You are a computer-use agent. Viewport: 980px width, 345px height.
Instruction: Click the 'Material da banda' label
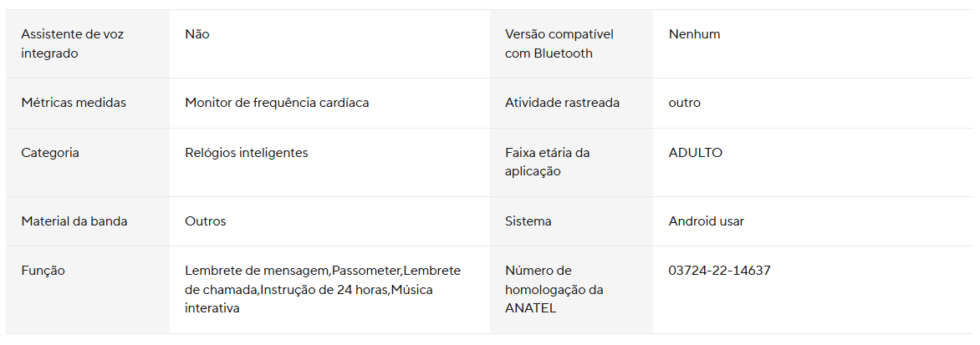pyautogui.click(x=74, y=221)
